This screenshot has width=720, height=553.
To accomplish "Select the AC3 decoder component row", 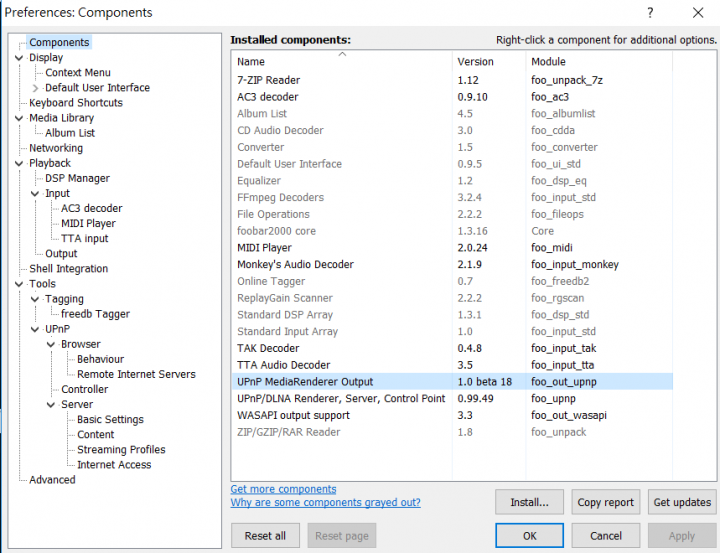I will [452, 97].
